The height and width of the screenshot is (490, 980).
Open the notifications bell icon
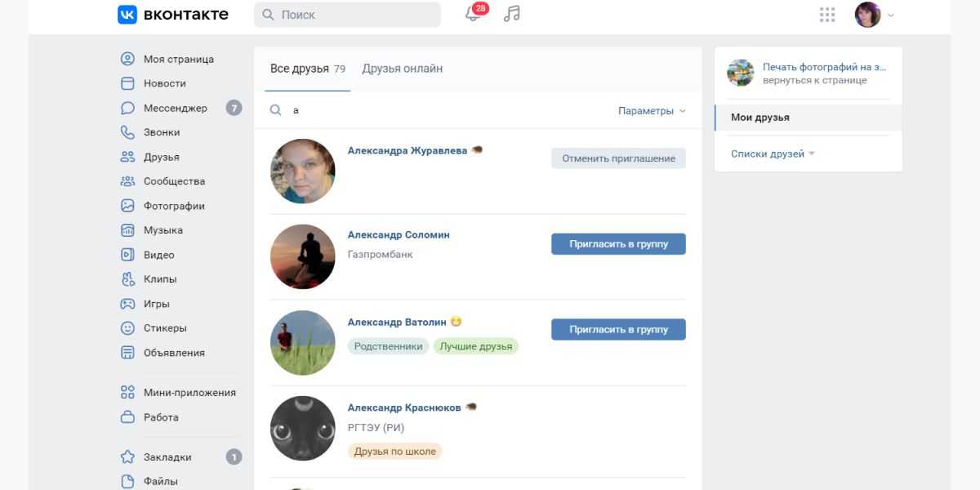(473, 15)
